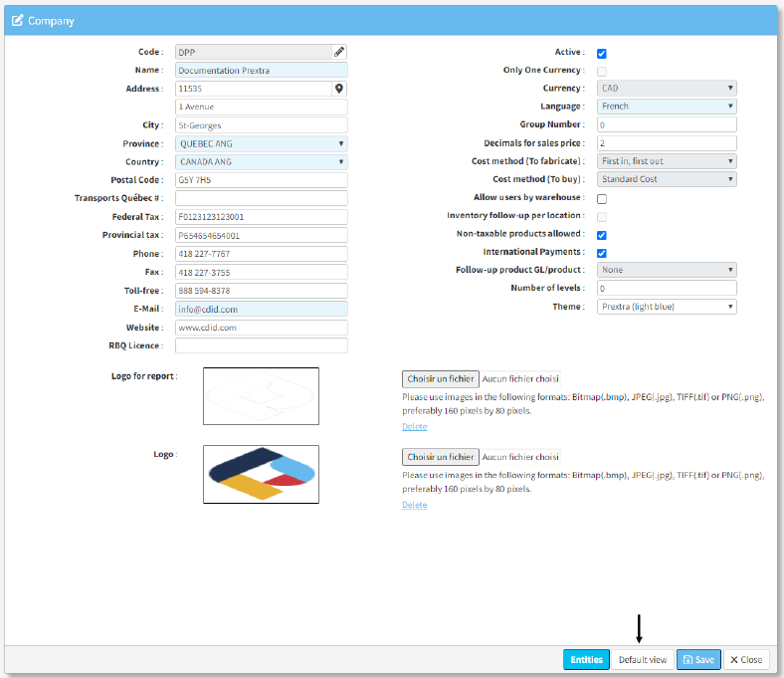
Task: Enable Allow users by warehouse checkbox
Action: point(602,199)
